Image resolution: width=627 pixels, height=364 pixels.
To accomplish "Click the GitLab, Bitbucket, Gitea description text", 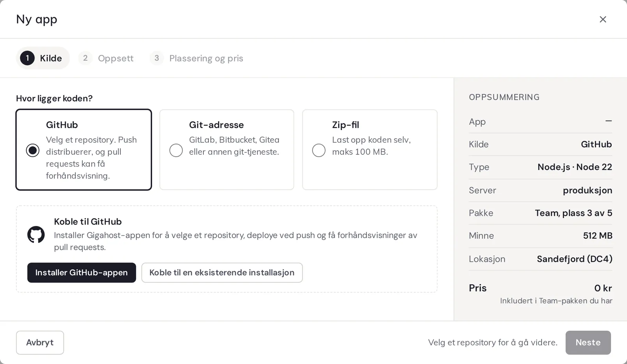I will point(234,146).
